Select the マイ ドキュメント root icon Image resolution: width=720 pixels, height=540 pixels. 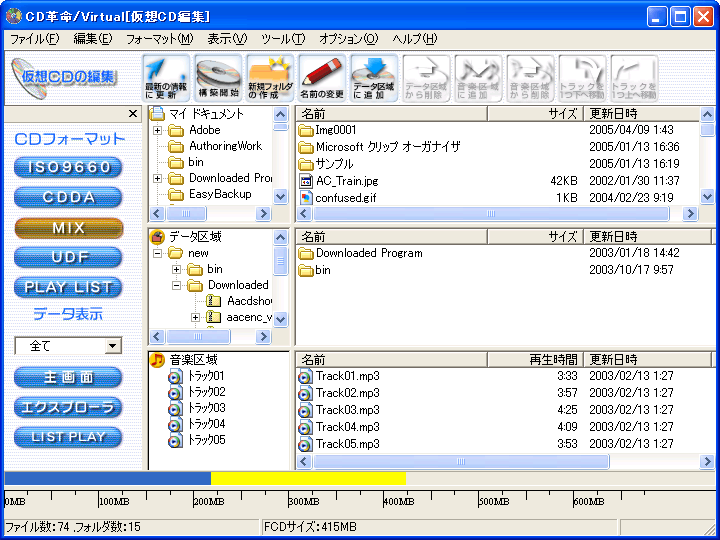coord(158,113)
